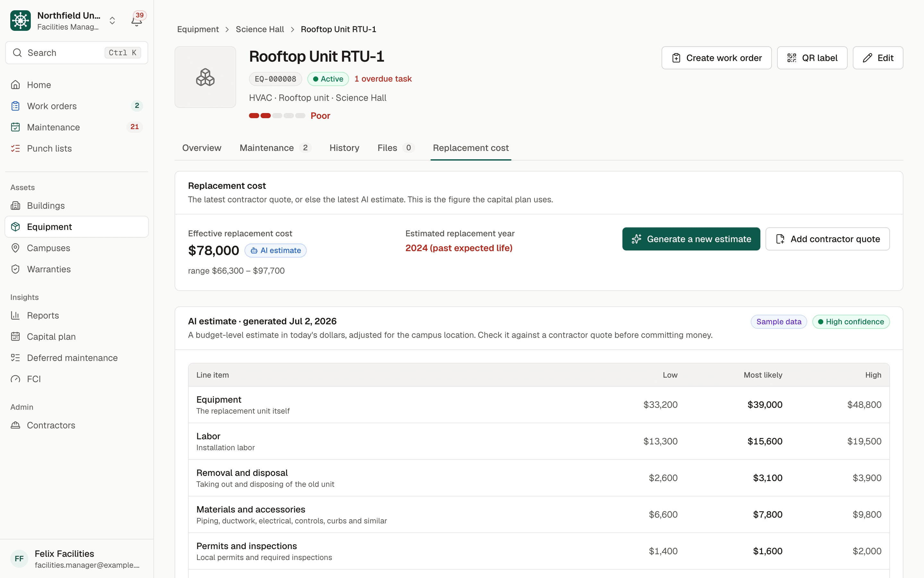924x578 pixels.
Task: Click the Create work order button
Action: coord(716,58)
